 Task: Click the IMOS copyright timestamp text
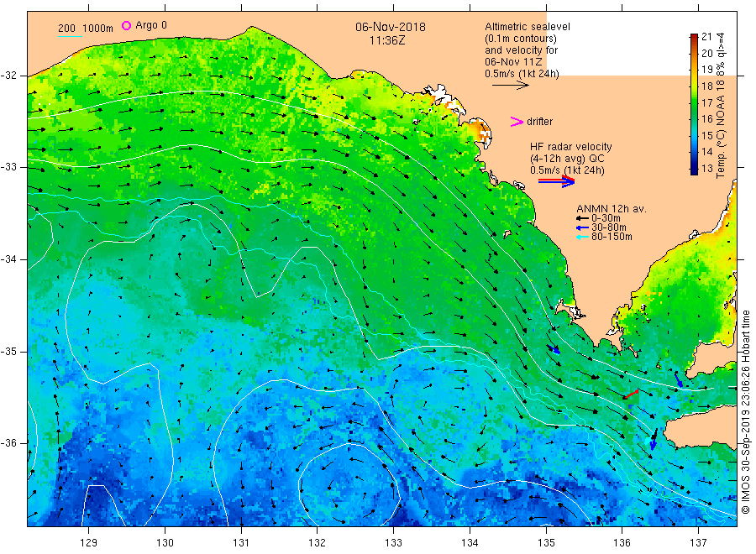pyautogui.click(x=746, y=412)
